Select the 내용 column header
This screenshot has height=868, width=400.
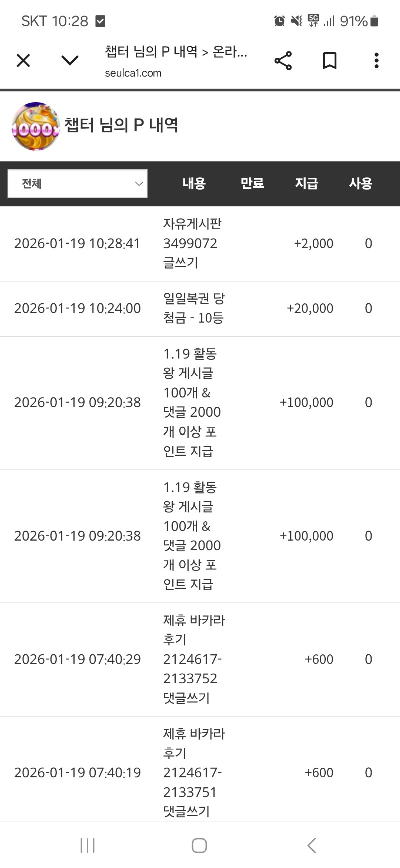click(194, 183)
